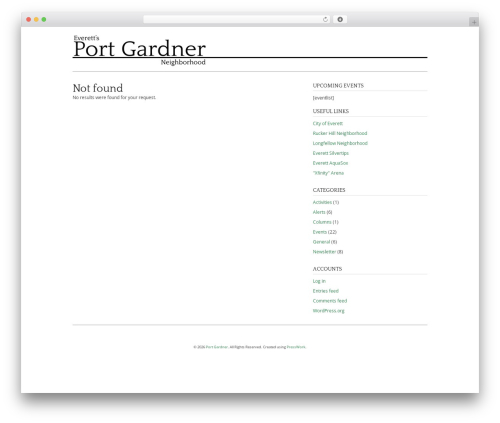Click the PressWork link in footer
The height and width of the screenshot is (423, 500).
[x=296, y=347]
